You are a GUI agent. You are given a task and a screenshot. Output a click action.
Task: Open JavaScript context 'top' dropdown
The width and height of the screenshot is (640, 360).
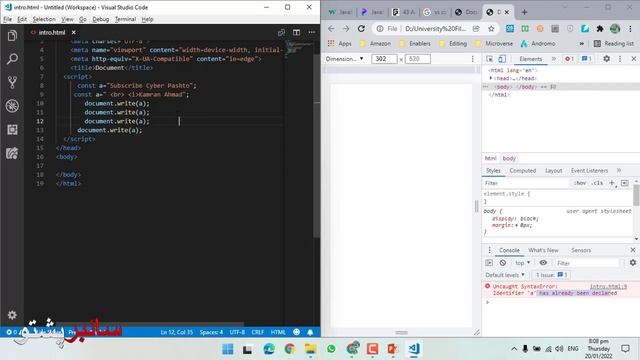point(522,263)
